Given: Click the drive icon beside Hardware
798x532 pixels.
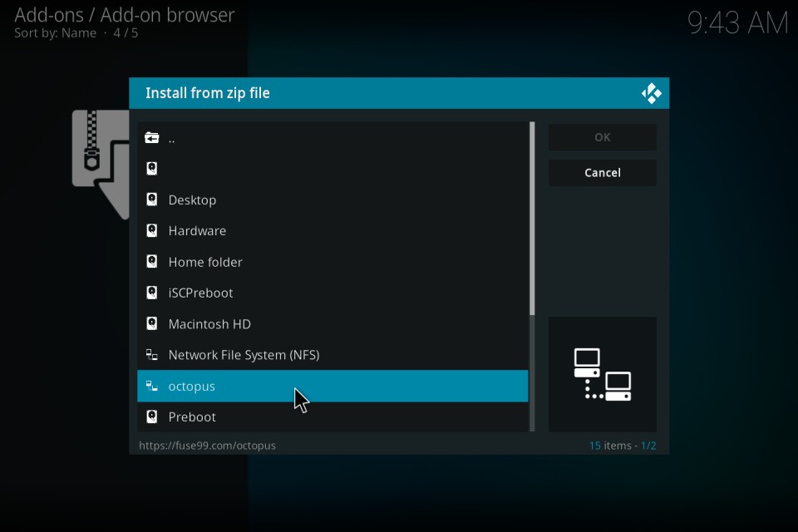Looking at the screenshot, I should coord(151,230).
